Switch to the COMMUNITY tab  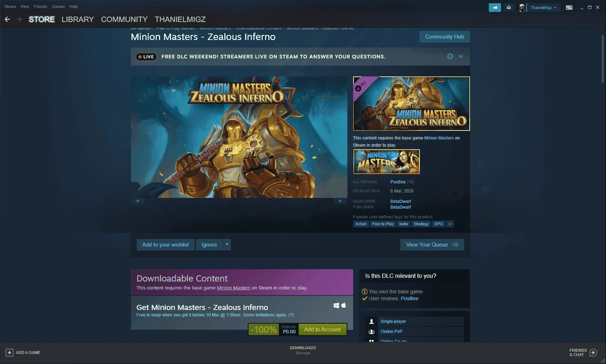[124, 19]
